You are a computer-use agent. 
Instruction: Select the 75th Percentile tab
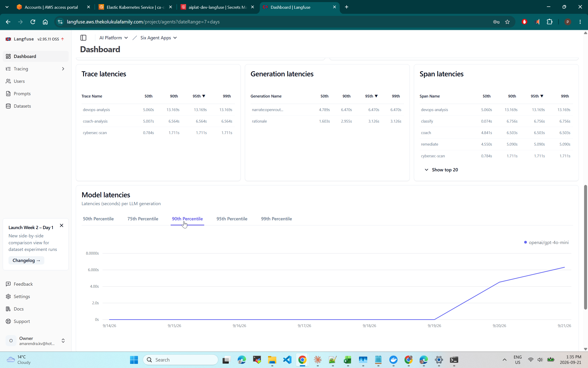(x=143, y=219)
